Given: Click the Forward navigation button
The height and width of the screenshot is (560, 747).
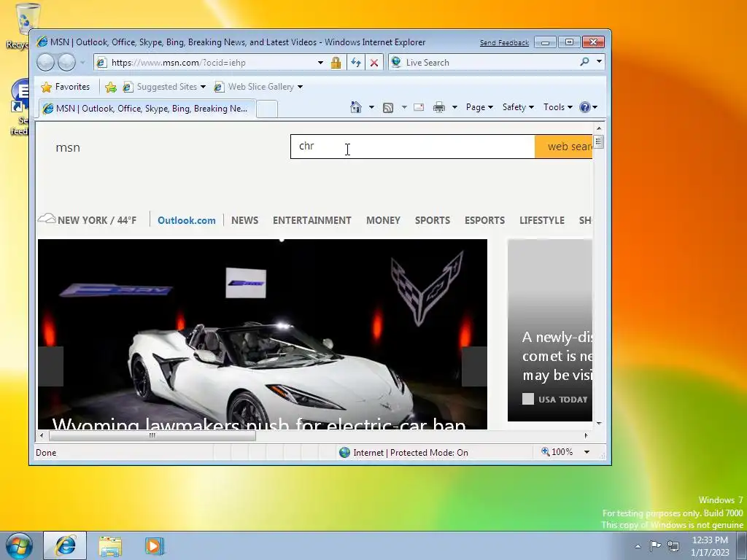Looking at the screenshot, I should click(x=66, y=62).
